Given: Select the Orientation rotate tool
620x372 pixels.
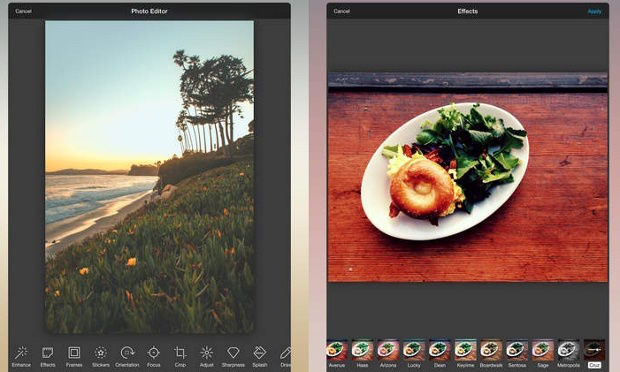Looking at the screenshot, I should coord(127,356).
